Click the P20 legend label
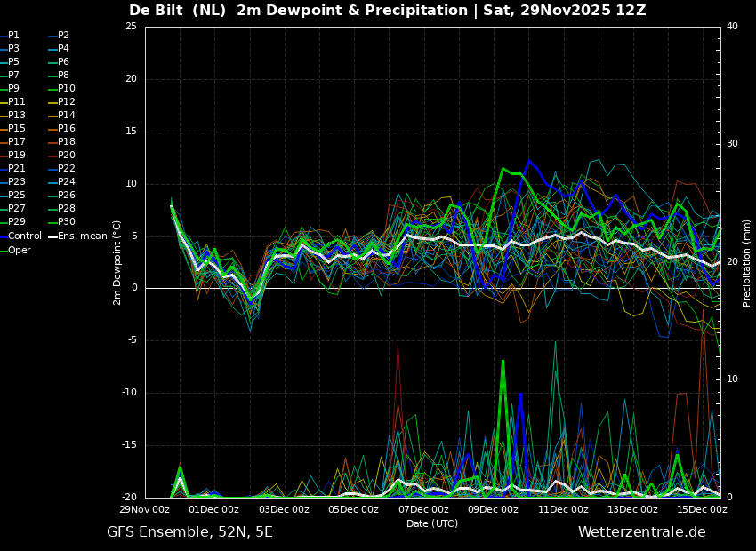Image resolution: width=756 pixels, height=551 pixels. point(61,156)
